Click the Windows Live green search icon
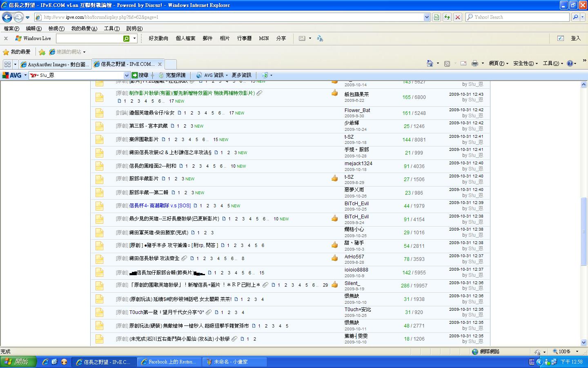588x368 pixels. click(x=127, y=38)
